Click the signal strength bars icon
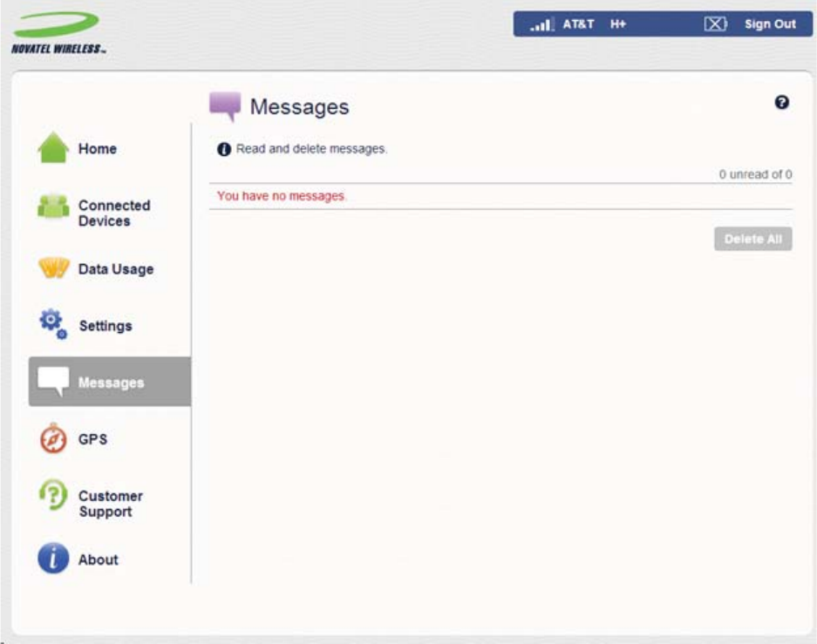 point(541,24)
